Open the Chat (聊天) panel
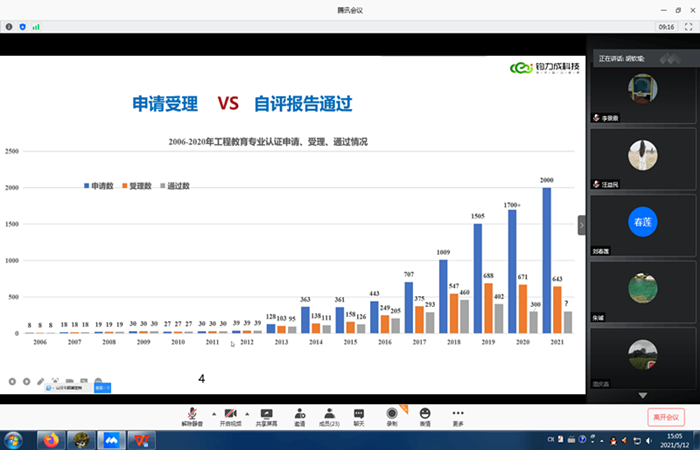Screen dimensions: 700x450 click(360, 415)
